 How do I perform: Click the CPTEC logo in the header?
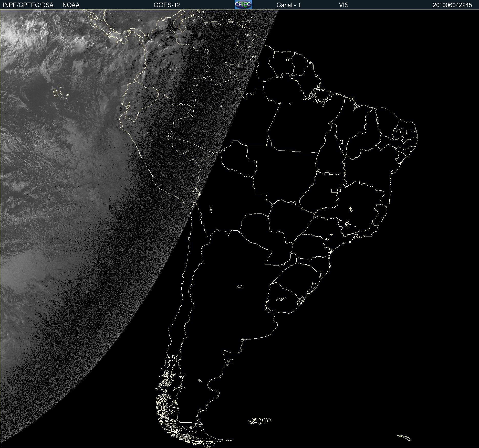(x=243, y=5)
